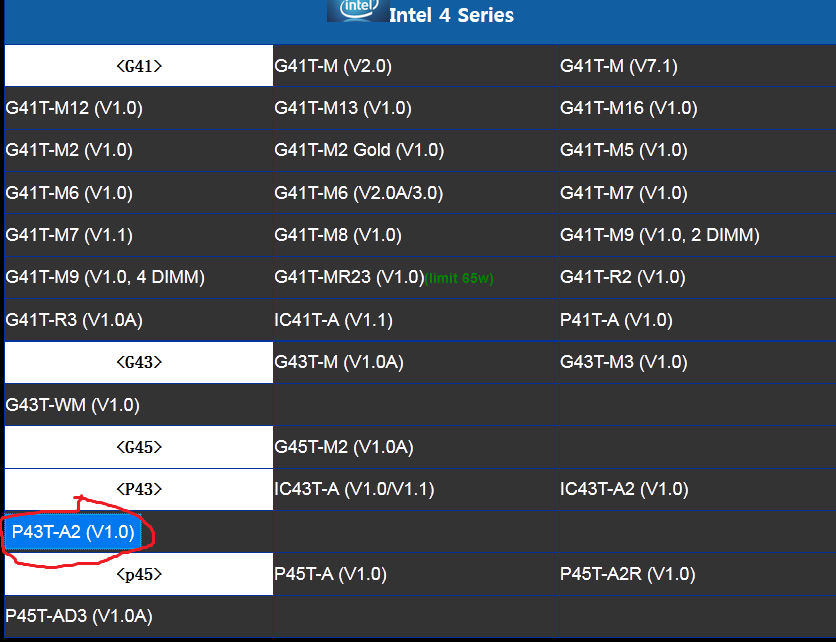Select the G41T-M6 (V2.0A/3.0) model

[x=358, y=193]
